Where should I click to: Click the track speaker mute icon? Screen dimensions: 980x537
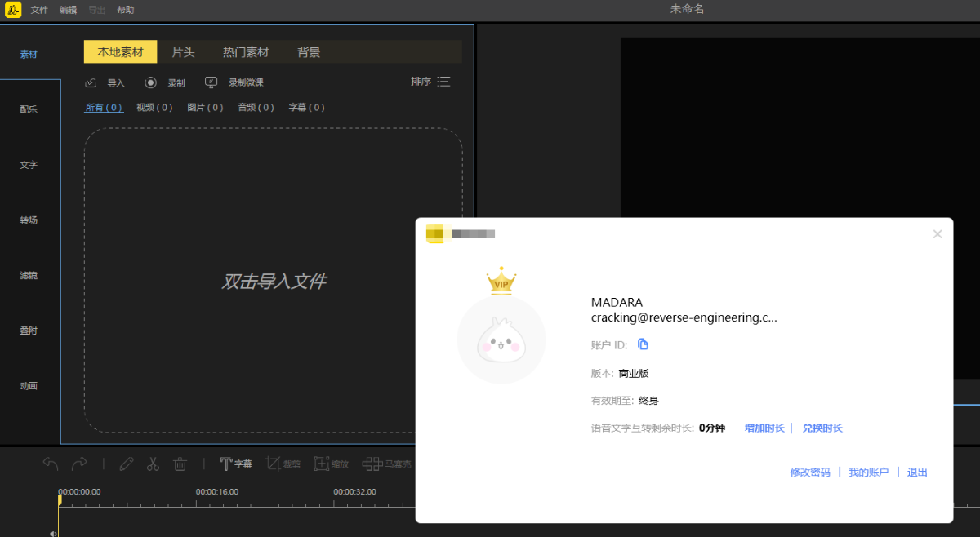point(53,533)
